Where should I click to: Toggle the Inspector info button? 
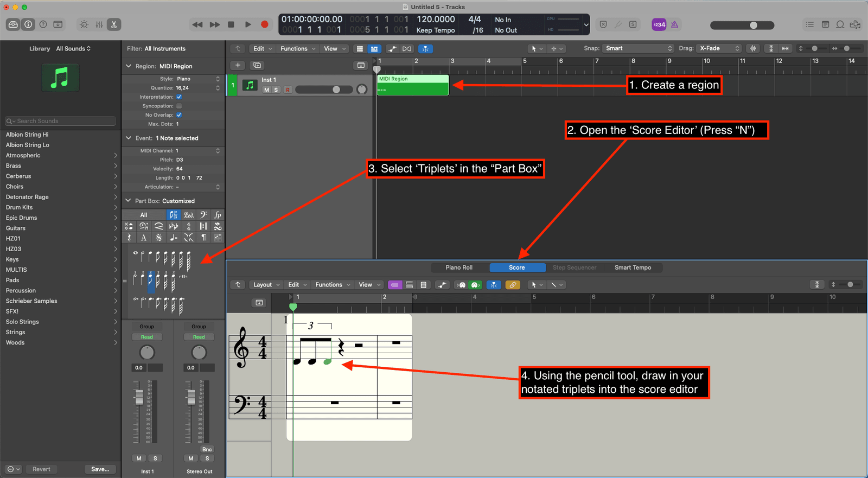(28, 24)
